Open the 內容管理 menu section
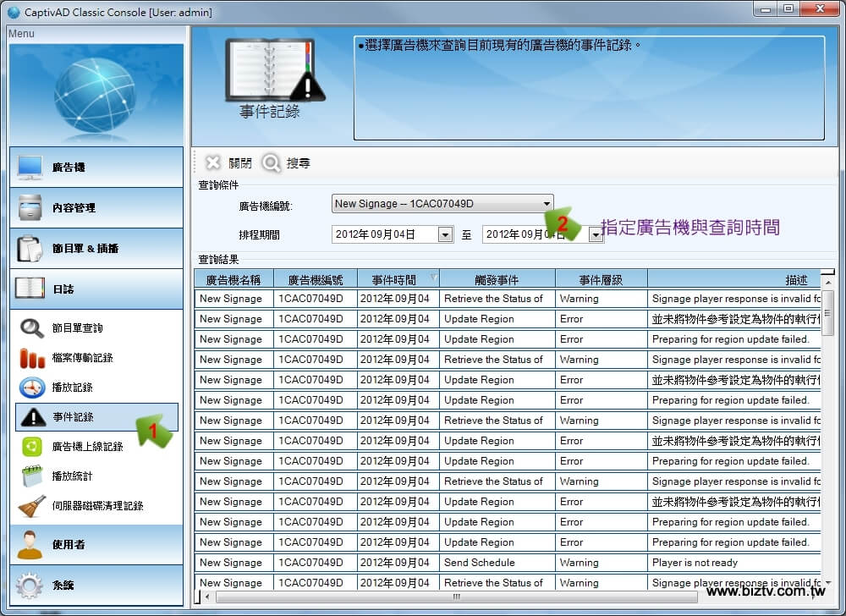 96,208
